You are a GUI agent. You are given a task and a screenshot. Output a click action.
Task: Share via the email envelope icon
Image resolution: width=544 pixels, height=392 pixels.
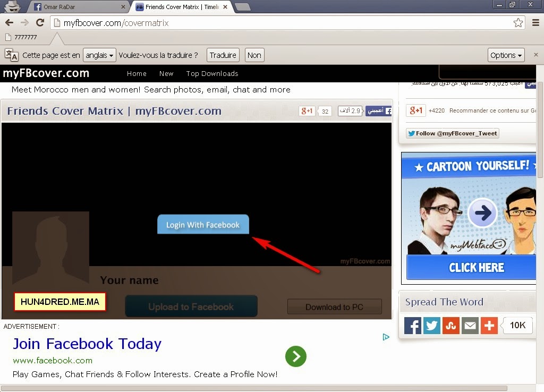(470, 326)
